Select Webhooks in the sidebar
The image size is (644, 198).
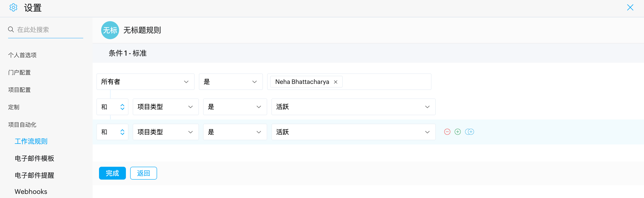click(31, 192)
